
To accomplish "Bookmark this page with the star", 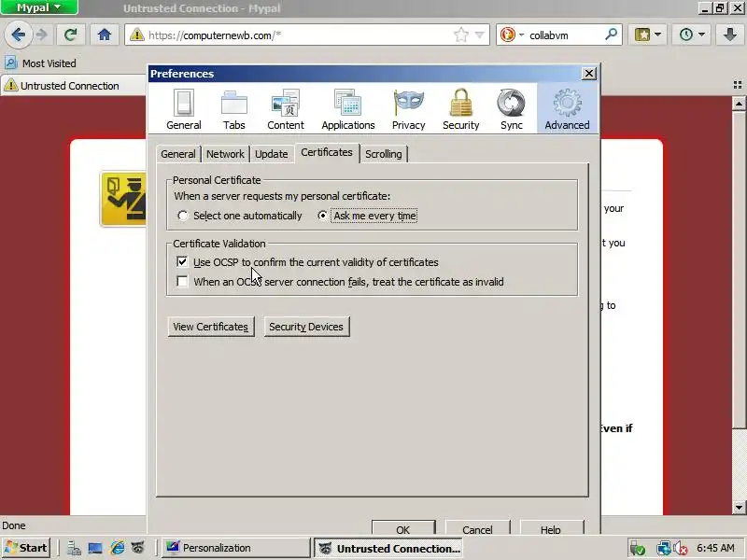I will [x=460, y=35].
